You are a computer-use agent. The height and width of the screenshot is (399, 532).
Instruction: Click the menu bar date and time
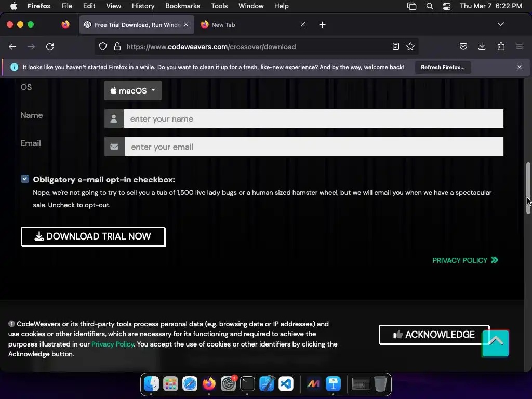click(490, 6)
